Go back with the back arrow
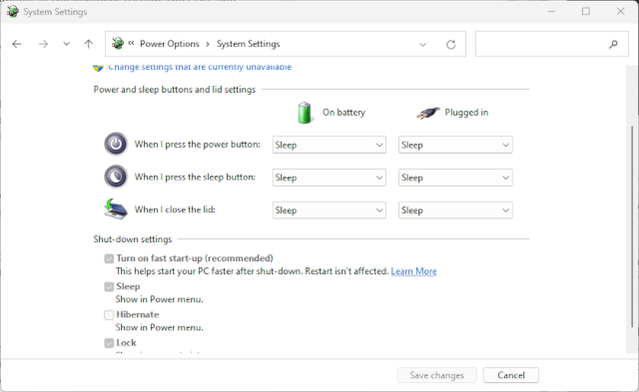This screenshot has width=639, height=392. [x=17, y=44]
